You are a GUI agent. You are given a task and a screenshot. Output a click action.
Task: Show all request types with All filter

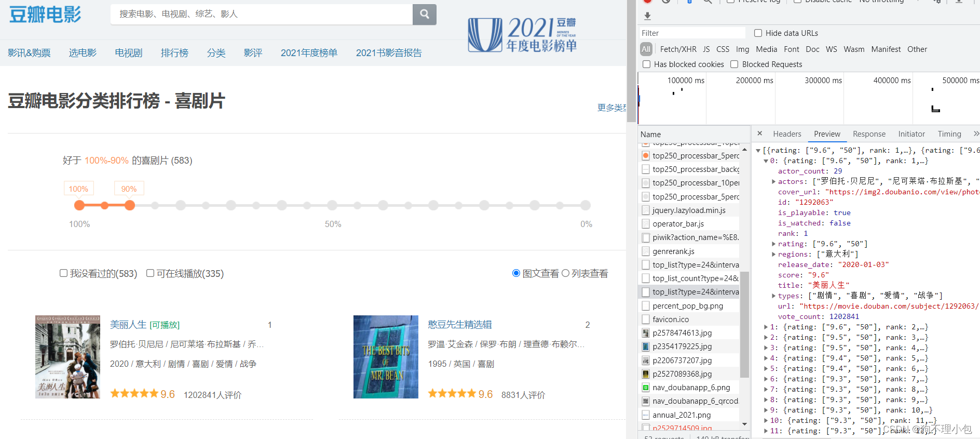click(x=646, y=49)
